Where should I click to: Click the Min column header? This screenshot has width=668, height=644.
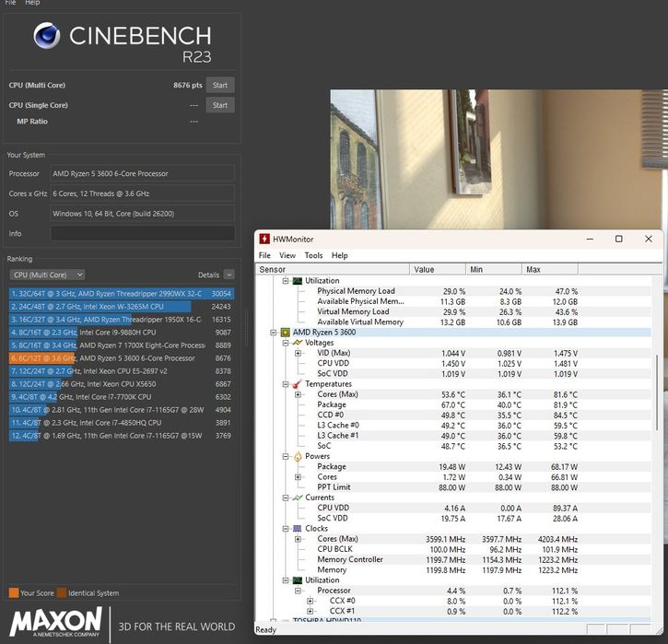pyautogui.click(x=494, y=269)
